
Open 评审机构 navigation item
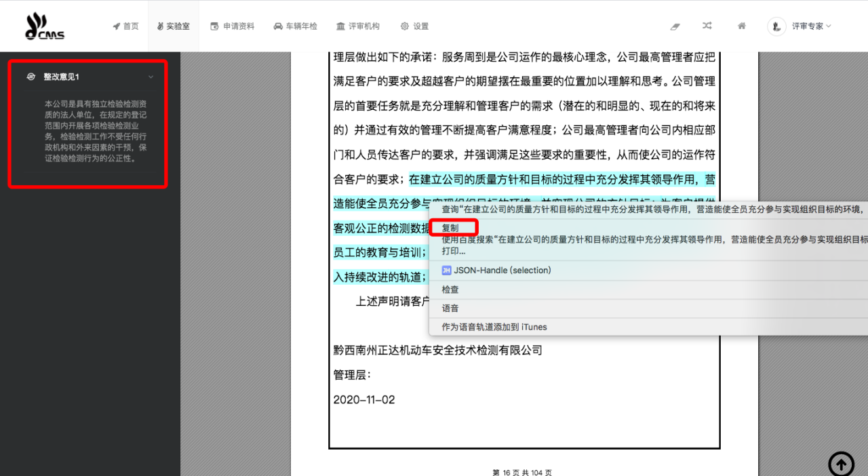357,26
